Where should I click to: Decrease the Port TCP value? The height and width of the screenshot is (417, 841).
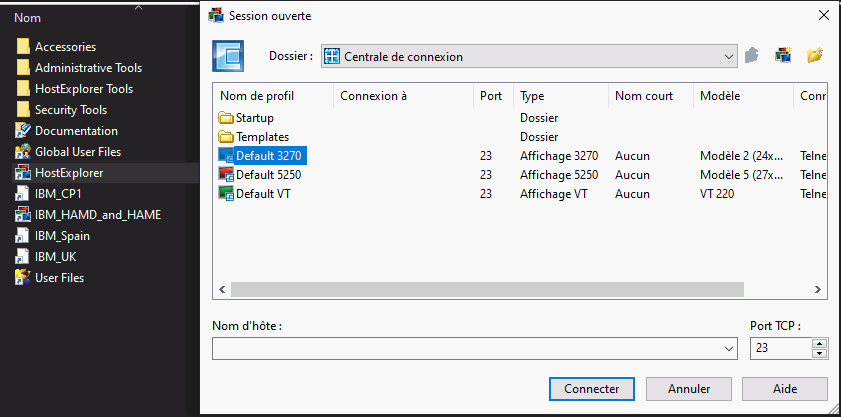click(x=820, y=353)
